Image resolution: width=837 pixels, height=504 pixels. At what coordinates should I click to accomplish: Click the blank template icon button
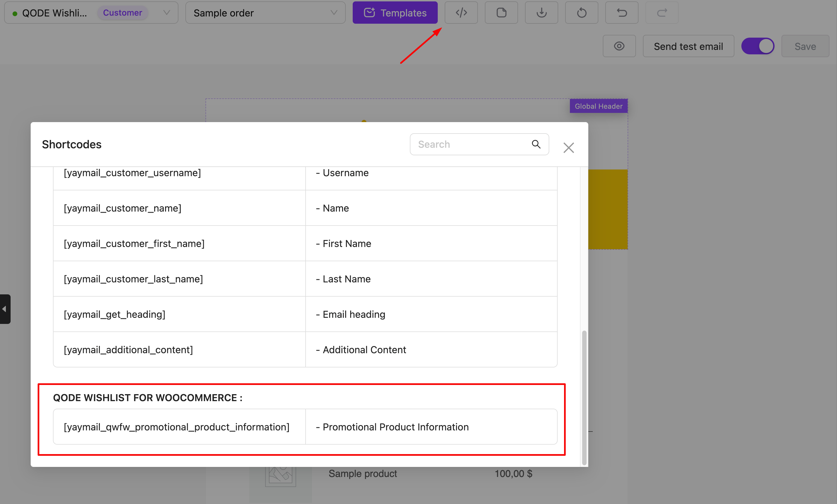501,13
